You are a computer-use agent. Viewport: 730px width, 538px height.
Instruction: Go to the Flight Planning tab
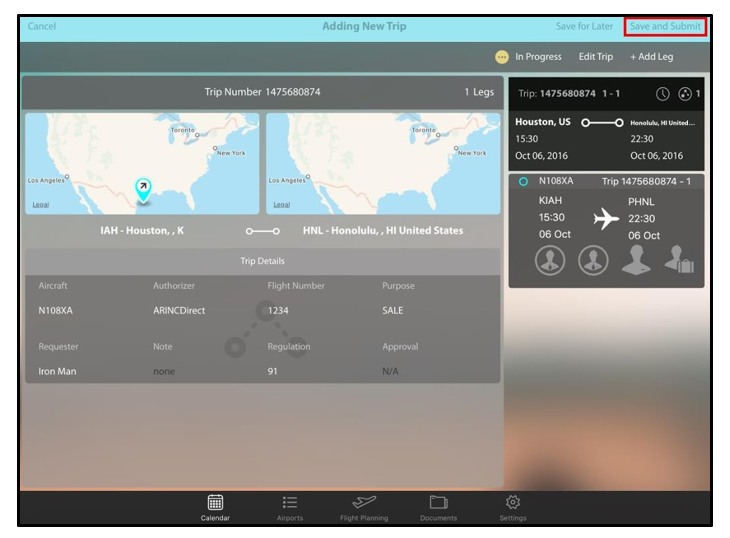pos(364,507)
